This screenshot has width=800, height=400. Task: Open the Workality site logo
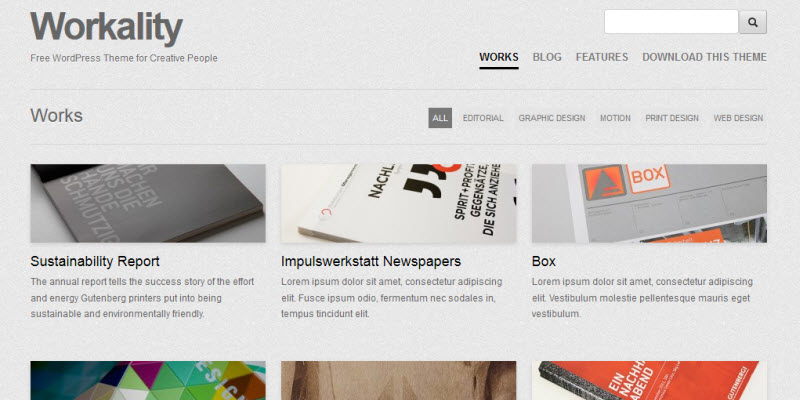[x=106, y=28]
